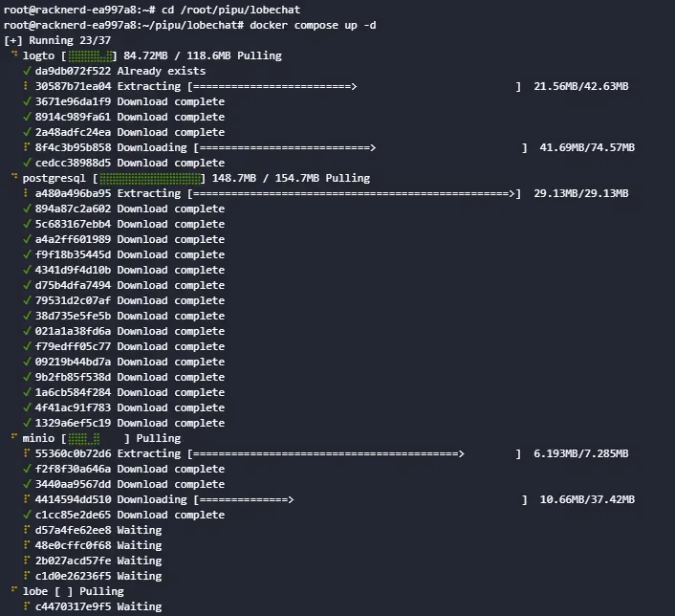Screen dimensions: 675x616
Task: Click the 29.13MB/29.13MB size readout
Action: (581, 193)
